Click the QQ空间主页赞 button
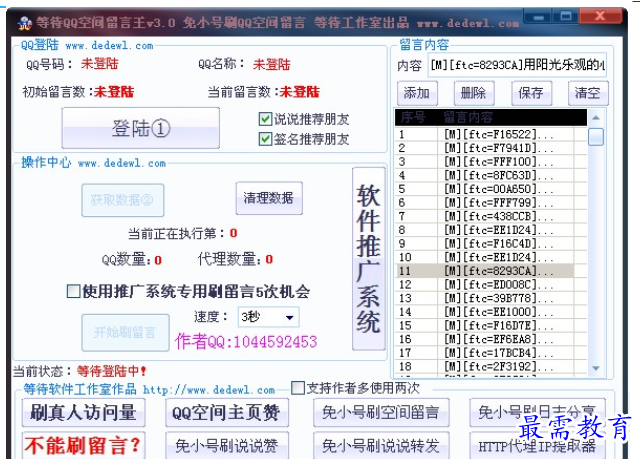The height and width of the screenshot is (459, 640). tap(227, 412)
